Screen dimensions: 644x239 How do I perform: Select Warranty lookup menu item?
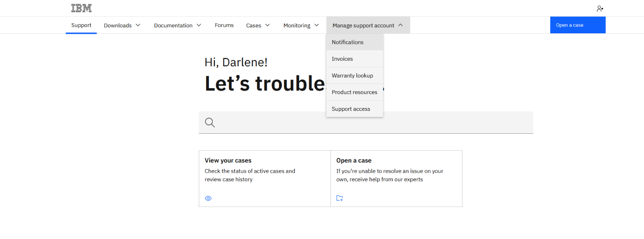[355, 76]
